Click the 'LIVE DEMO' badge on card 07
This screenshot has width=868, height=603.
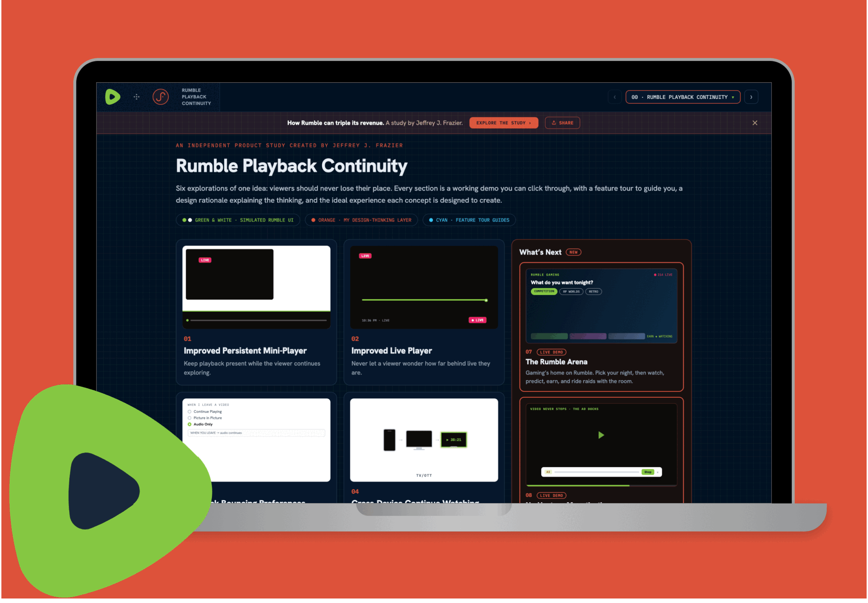click(x=552, y=353)
